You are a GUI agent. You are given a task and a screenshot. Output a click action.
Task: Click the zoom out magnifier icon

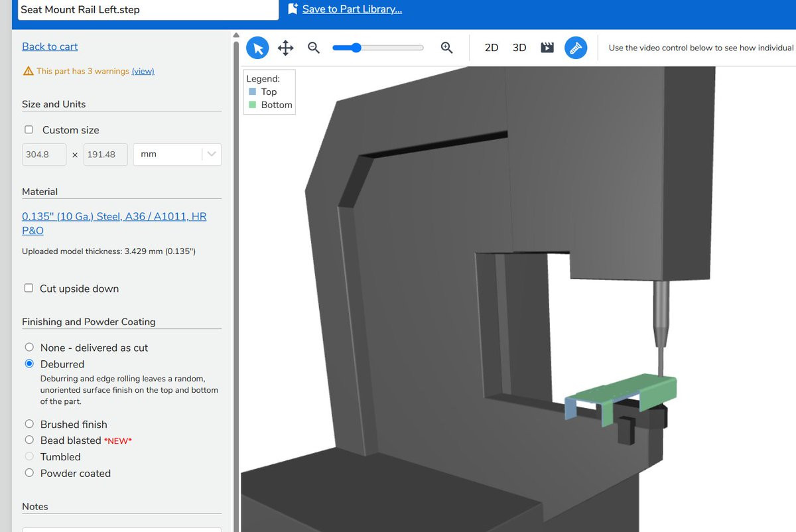click(314, 48)
